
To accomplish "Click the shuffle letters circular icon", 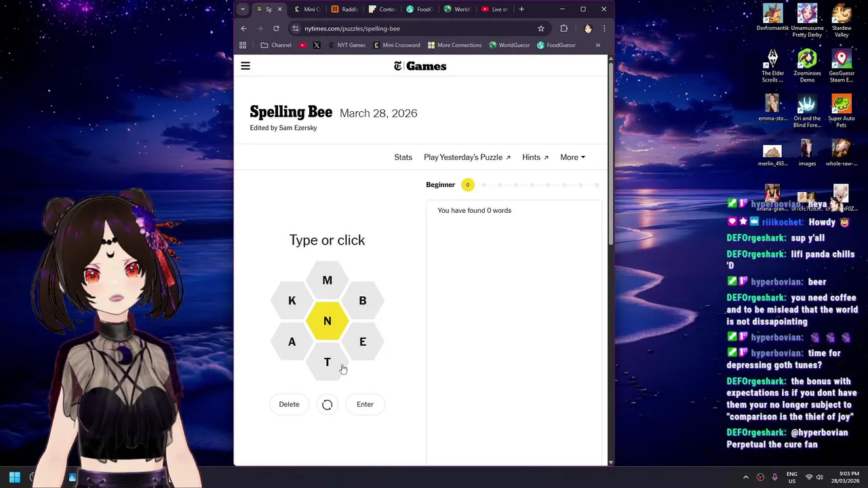I will coord(327,405).
